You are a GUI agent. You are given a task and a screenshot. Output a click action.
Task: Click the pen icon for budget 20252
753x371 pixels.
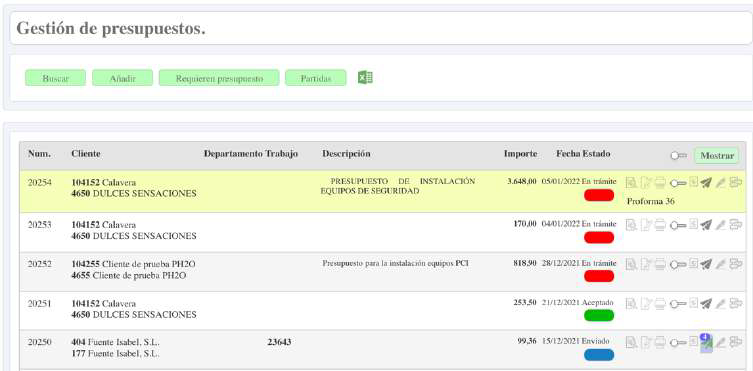tap(720, 263)
